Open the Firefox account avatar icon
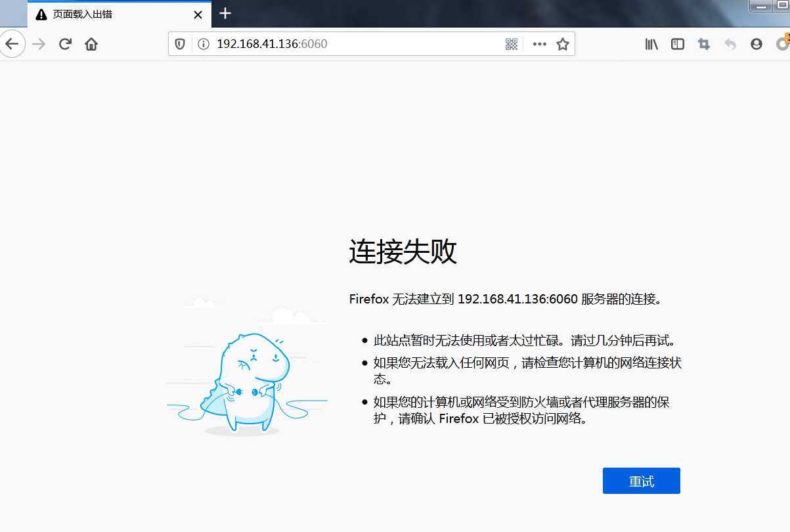This screenshot has height=532, width=790. pyautogui.click(x=757, y=44)
